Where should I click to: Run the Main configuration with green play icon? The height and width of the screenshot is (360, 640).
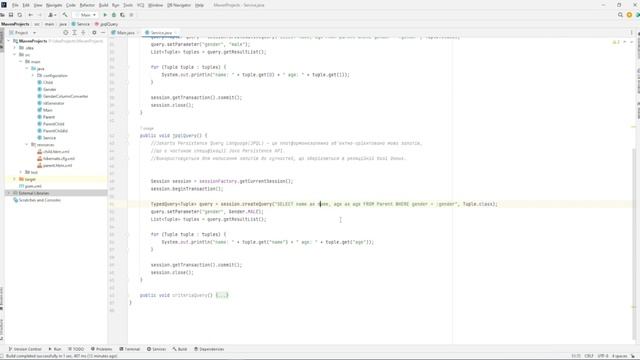coord(105,15)
